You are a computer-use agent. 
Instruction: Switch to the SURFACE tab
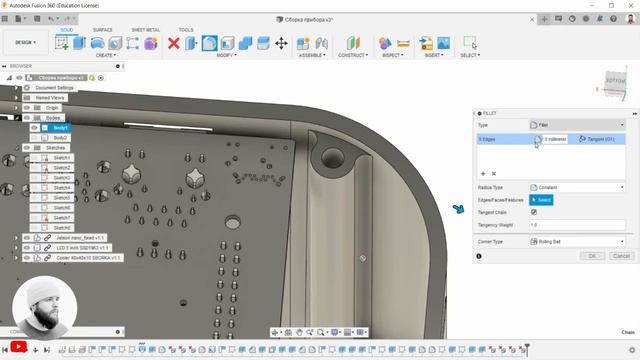[x=102, y=30]
